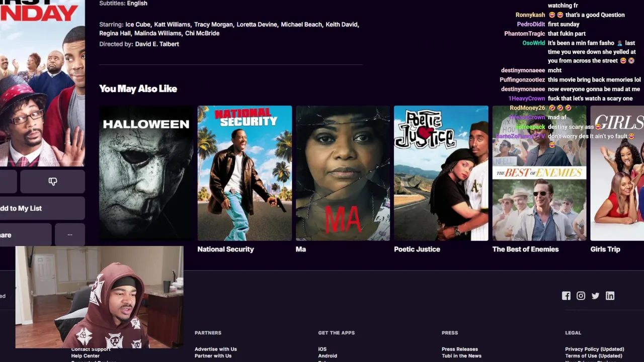Select The Best of Enemies poster
This screenshot has height=362, width=644.
[539, 173]
